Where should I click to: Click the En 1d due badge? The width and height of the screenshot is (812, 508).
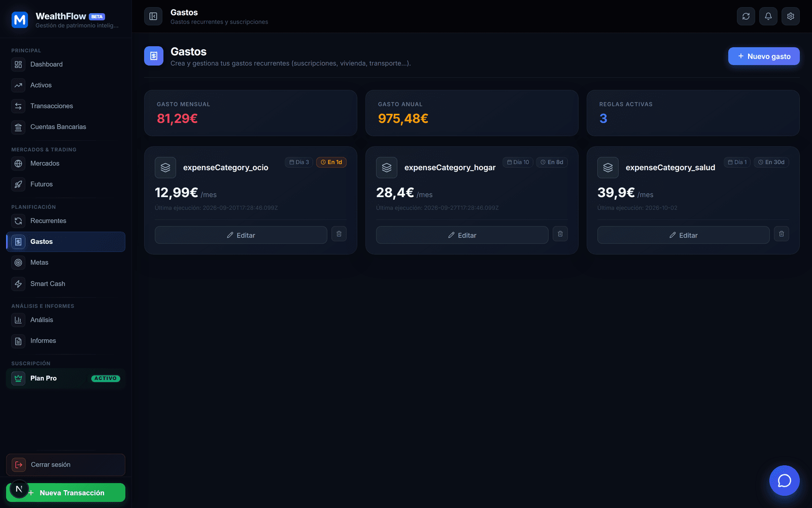331,163
